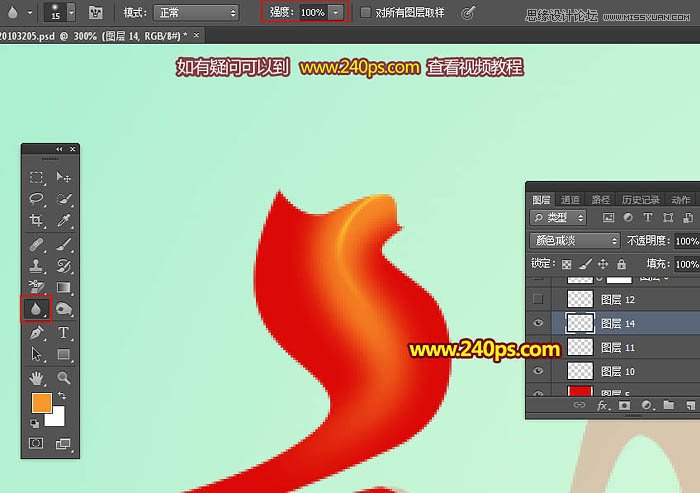Filter layers by shape icon
The width and height of the screenshot is (700, 493).
pos(668,217)
